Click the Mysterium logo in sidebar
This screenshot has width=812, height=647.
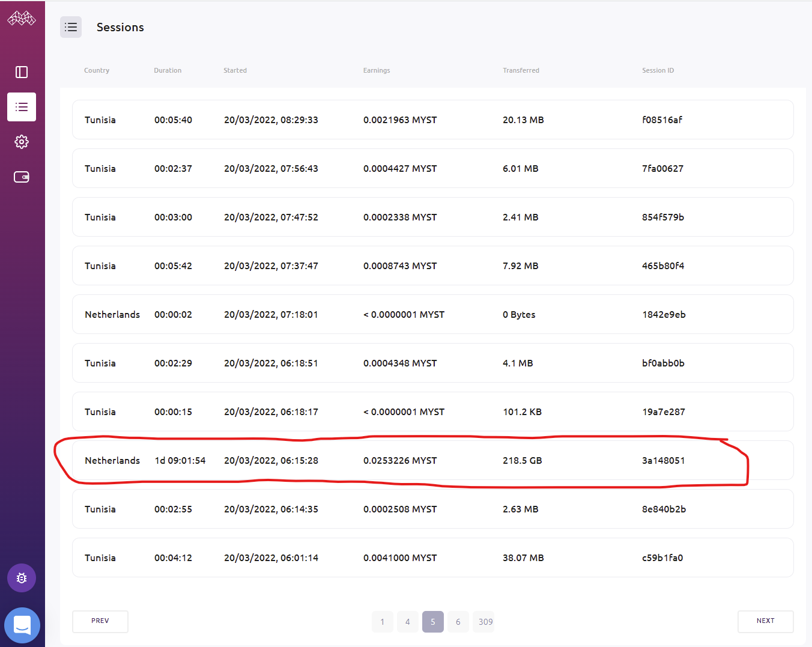pos(22,19)
